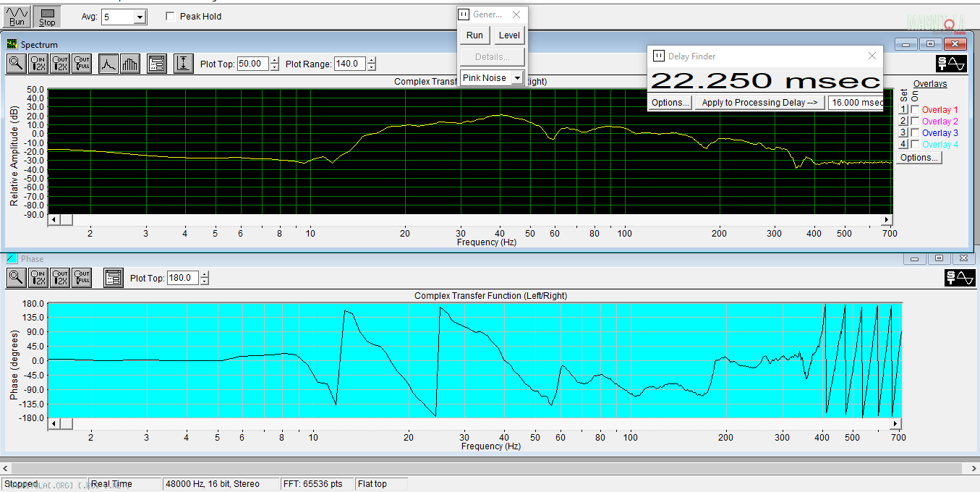The width and height of the screenshot is (980, 492).
Task: Restore the Spectrum window size
Action: 930,44
